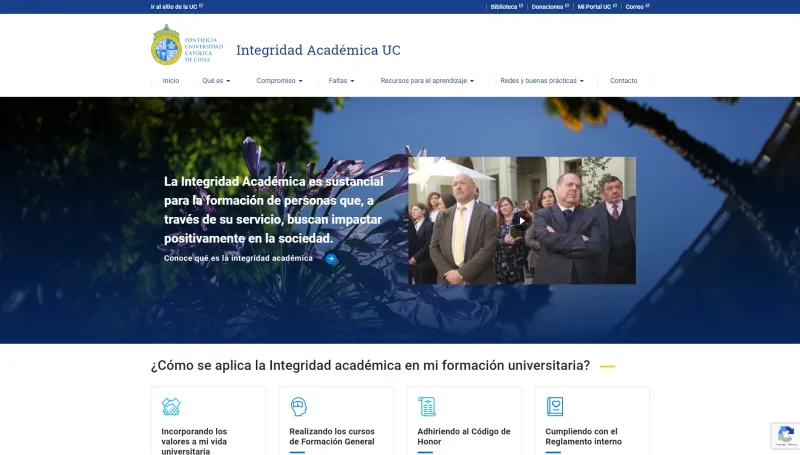This screenshot has height=455, width=800.
Task: Click the Pontificia Universidad Católica logo
Action: [x=187, y=45]
